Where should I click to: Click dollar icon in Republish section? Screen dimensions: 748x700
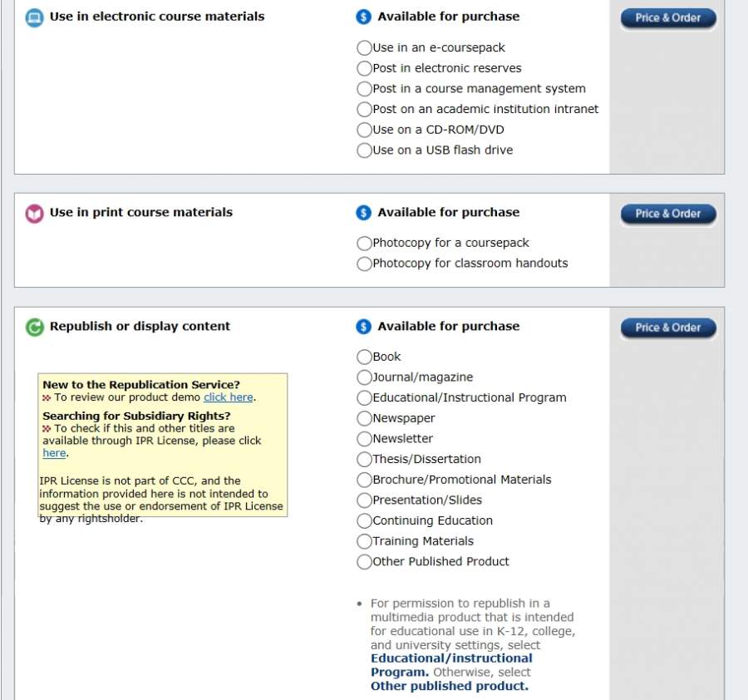[363, 327]
